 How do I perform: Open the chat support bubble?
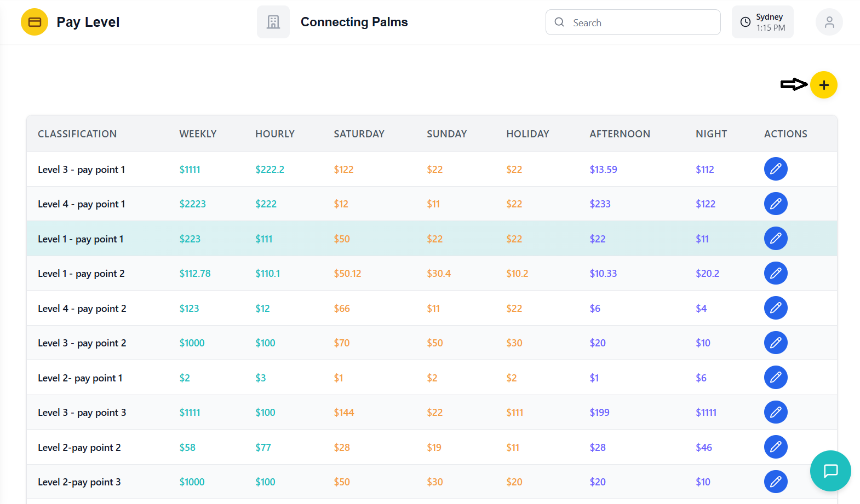point(830,471)
